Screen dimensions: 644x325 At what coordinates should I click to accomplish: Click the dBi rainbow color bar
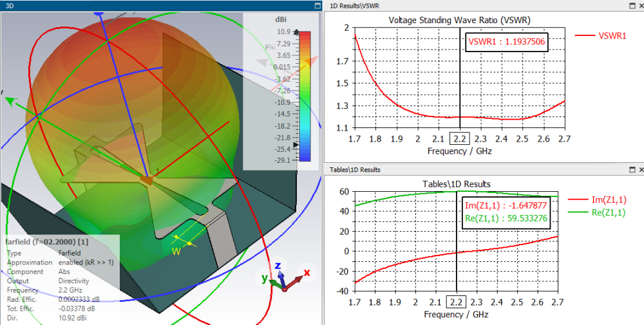pyautogui.click(x=305, y=97)
